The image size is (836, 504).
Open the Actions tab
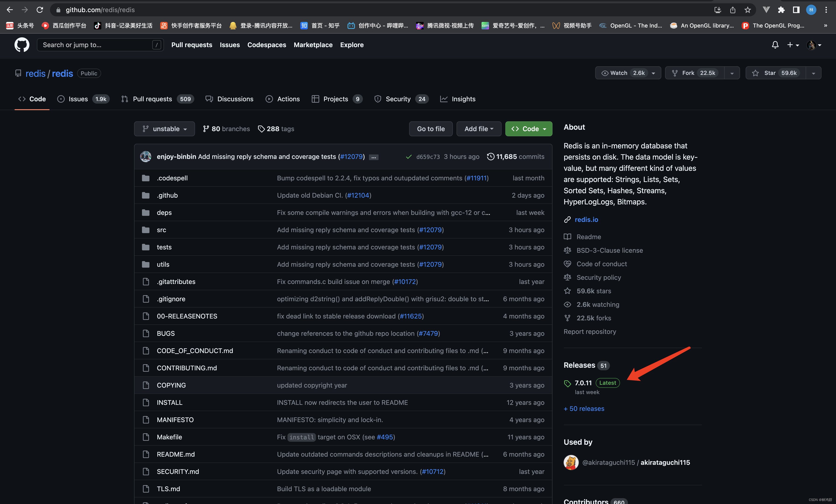click(x=283, y=99)
